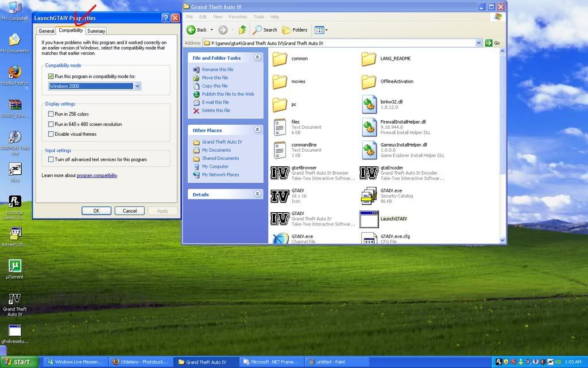The height and width of the screenshot is (368, 588).
Task: Select the binkw32.dll file icon
Action: pyautogui.click(x=369, y=104)
